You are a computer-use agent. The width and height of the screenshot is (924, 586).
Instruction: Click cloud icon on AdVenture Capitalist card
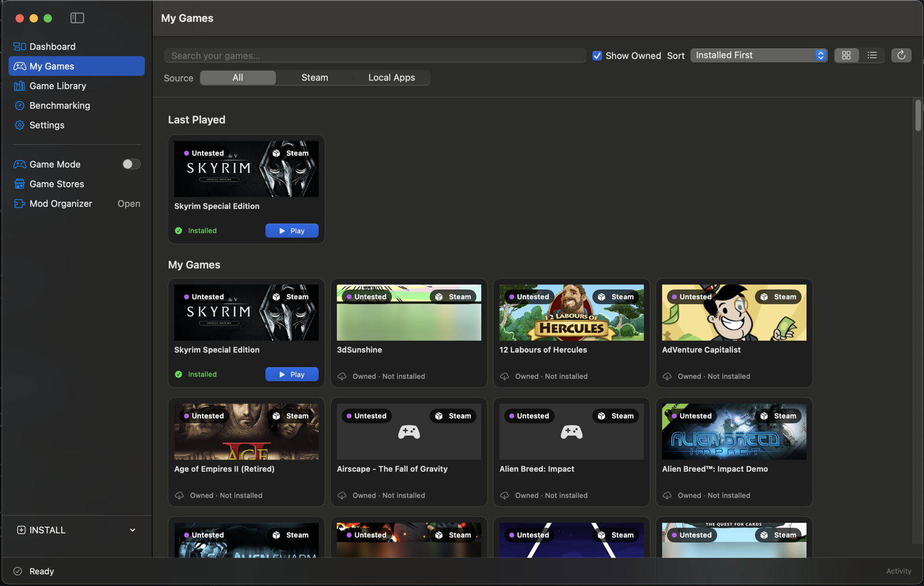[667, 376]
